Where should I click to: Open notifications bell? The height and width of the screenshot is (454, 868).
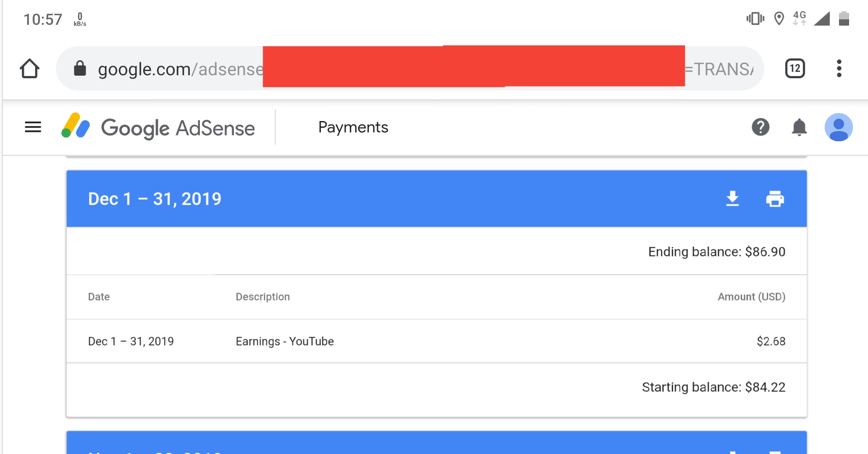click(x=799, y=127)
